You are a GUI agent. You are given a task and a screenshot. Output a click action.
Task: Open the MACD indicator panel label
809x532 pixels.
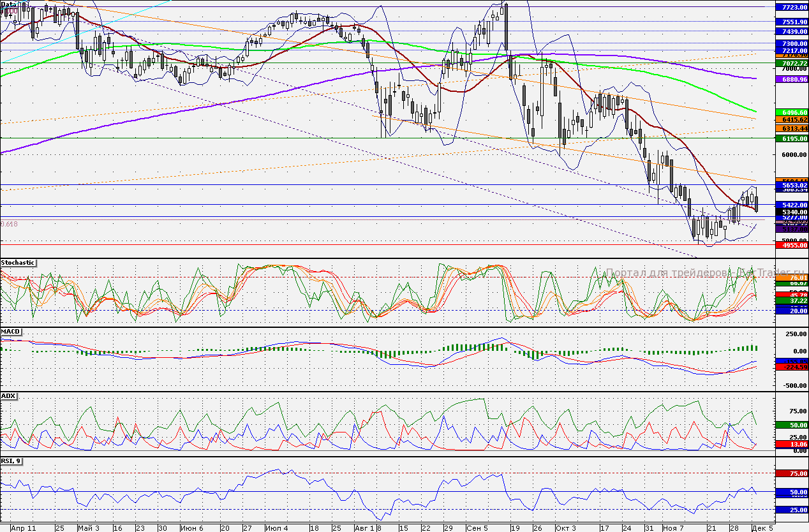tap(10, 332)
